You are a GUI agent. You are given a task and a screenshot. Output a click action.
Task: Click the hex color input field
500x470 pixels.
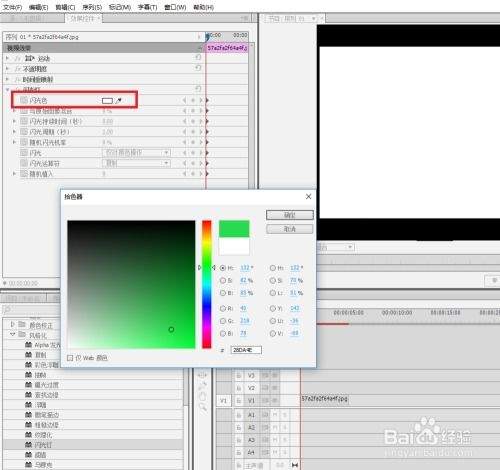tap(246, 350)
